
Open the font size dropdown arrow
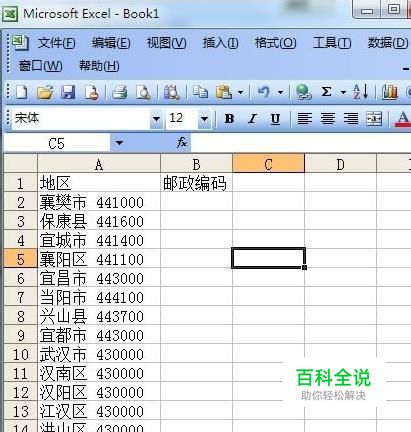pos(204,119)
